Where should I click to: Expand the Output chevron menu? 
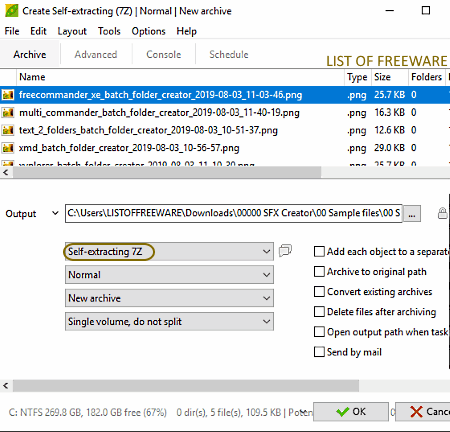point(55,213)
